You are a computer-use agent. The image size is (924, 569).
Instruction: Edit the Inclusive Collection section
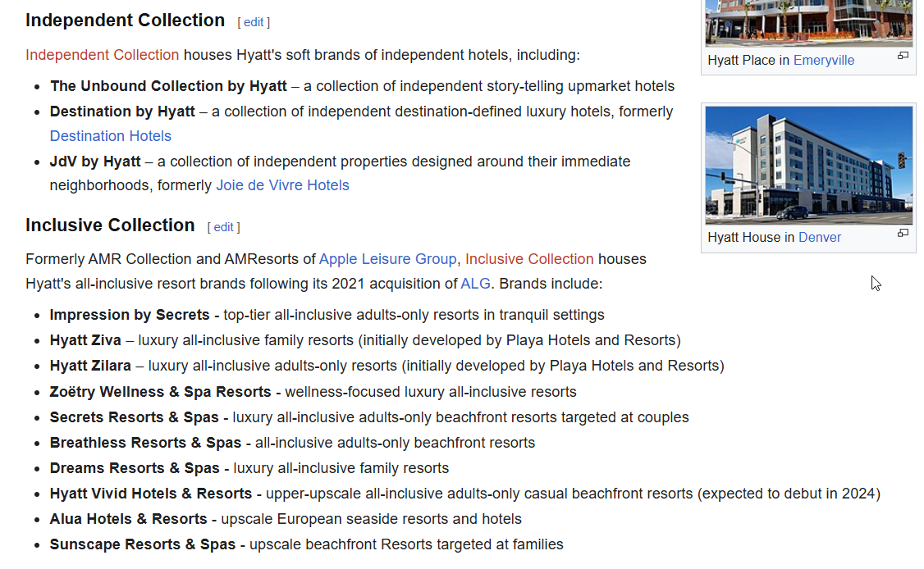(223, 227)
